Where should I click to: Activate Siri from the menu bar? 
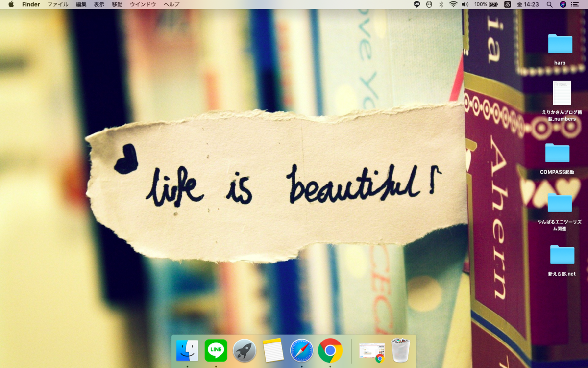click(x=563, y=4)
